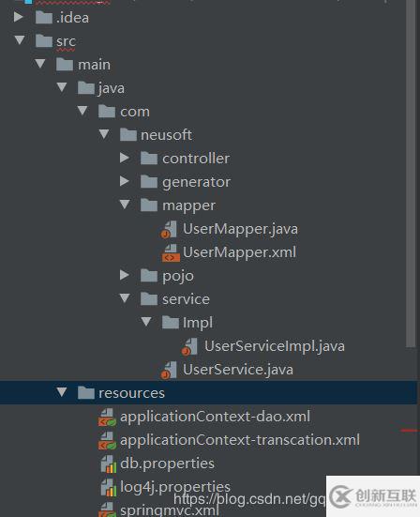Collapse the mapper package arrow
The height and width of the screenshot is (517, 420).
point(125,205)
